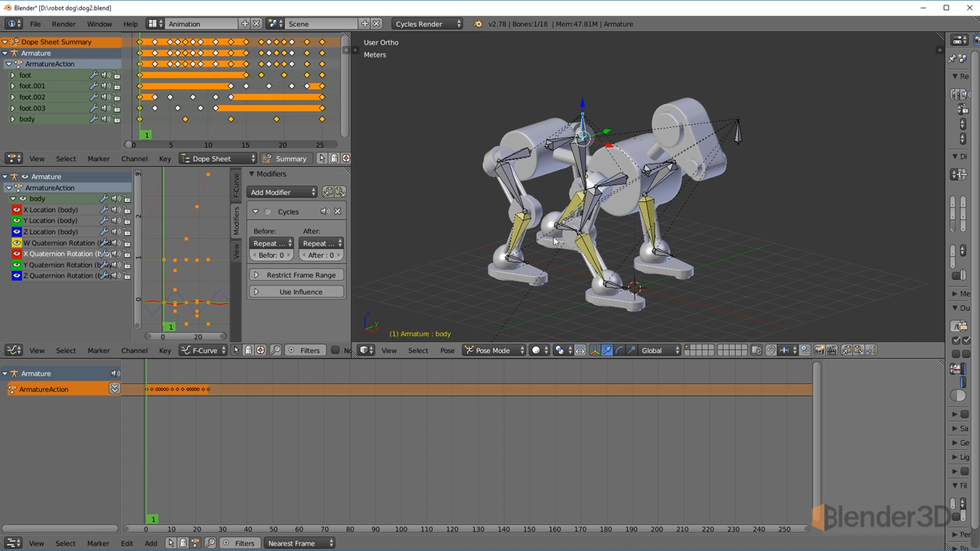Viewport: 980px width, 551px height.
Task: Paste F-modifiers from buffer
Action: click(340, 192)
